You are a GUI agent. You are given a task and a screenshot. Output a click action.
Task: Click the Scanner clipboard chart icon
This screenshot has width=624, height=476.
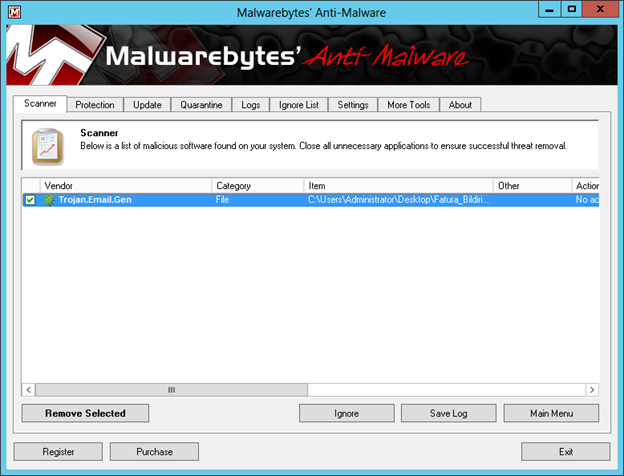click(x=48, y=146)
